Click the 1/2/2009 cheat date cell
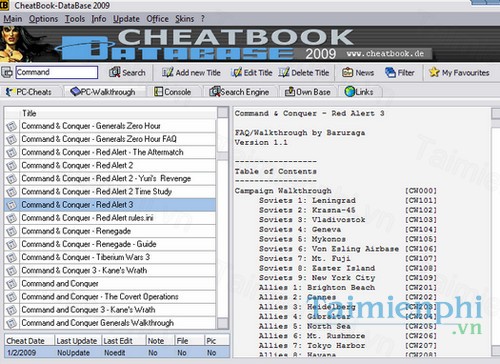The height and width of the screenshot is (364, 500). pos(29,353)
